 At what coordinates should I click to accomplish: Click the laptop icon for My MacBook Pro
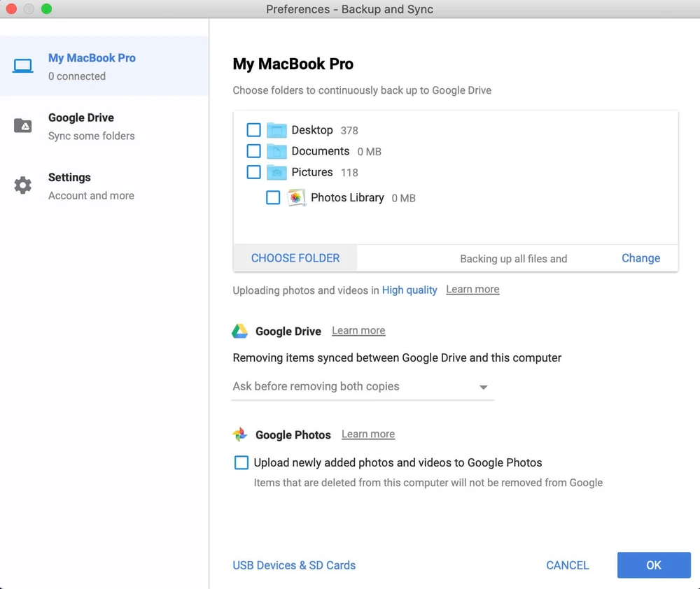pyautogui.click(x=23, y=66)
